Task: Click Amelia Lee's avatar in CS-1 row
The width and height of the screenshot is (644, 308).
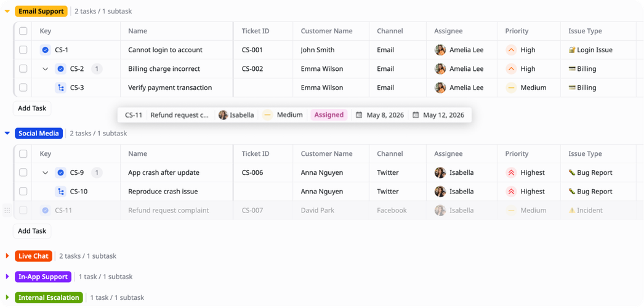Action: point(440,50)
